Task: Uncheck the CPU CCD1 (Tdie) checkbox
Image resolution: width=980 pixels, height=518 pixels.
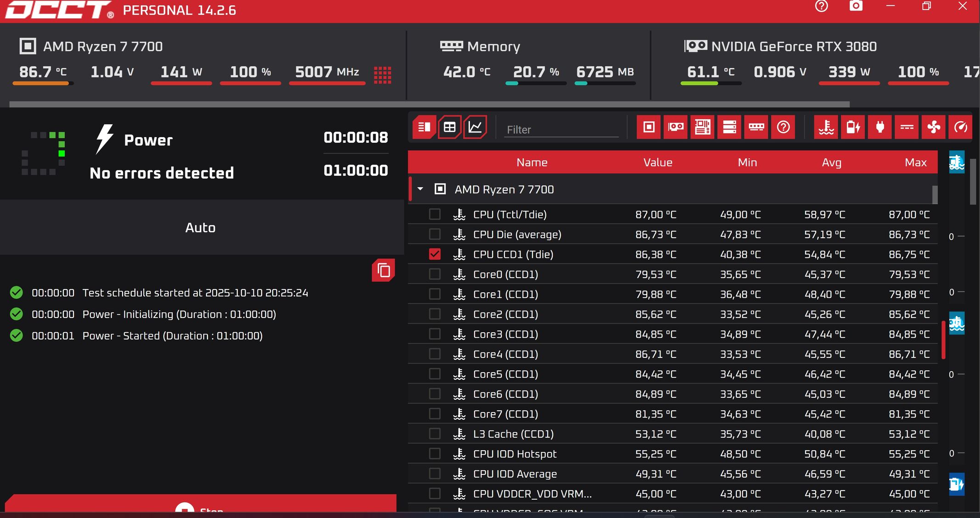Action: coord(434,254)
